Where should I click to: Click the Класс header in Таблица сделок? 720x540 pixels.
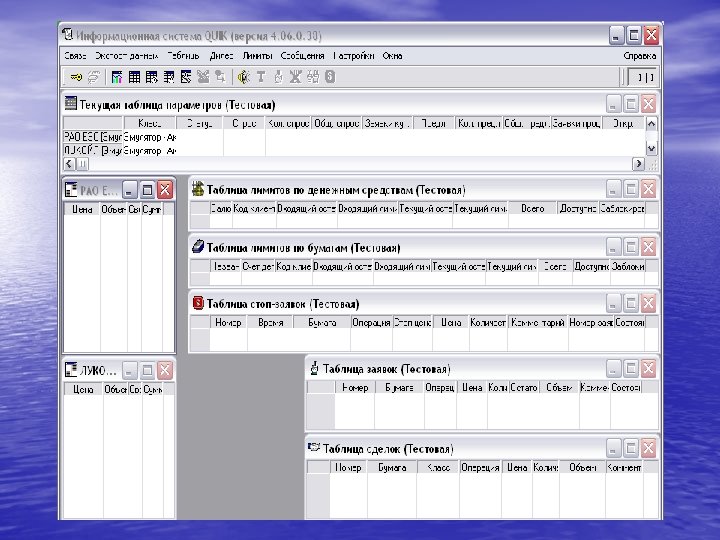click(x=438, y=467)
